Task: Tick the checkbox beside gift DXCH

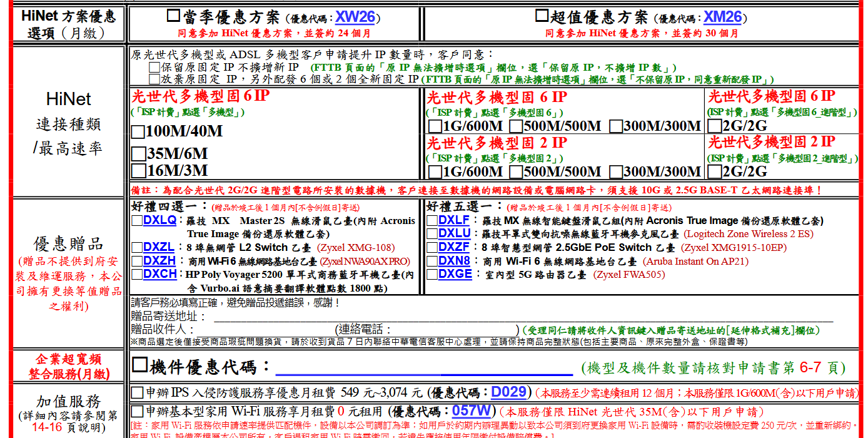Action: [x=137, y=275]
